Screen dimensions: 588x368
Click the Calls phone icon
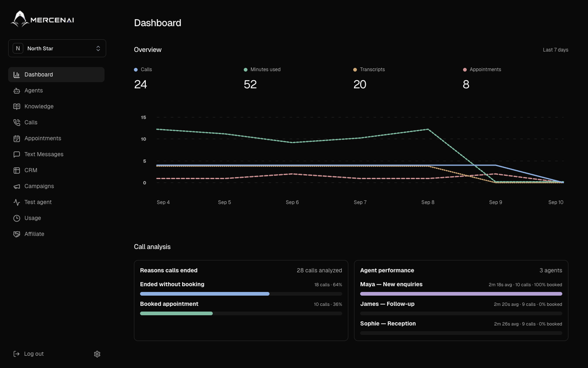(x=17, y=123)
